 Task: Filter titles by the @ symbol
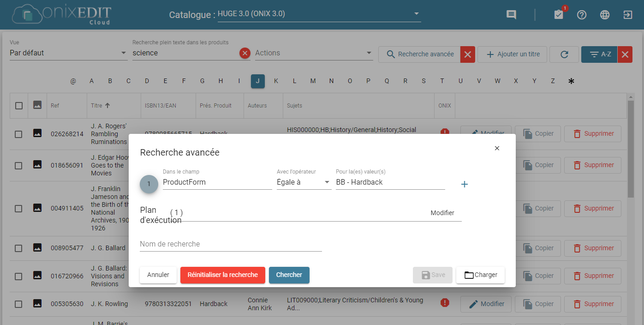click(x=73, y=81)
